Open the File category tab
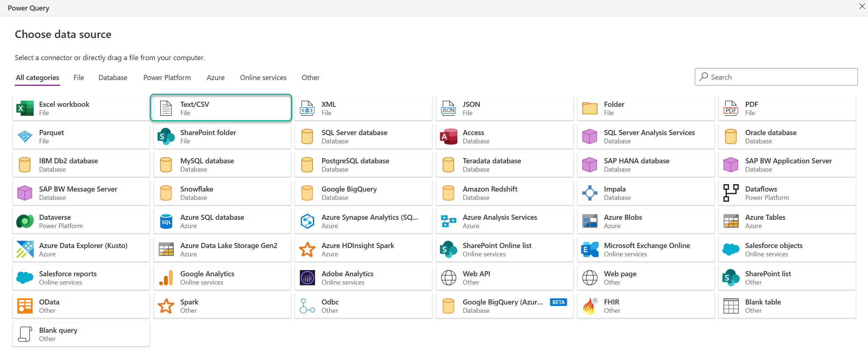Screen dimensions: 868x353 pyautogui.click(x=79, y=77)
